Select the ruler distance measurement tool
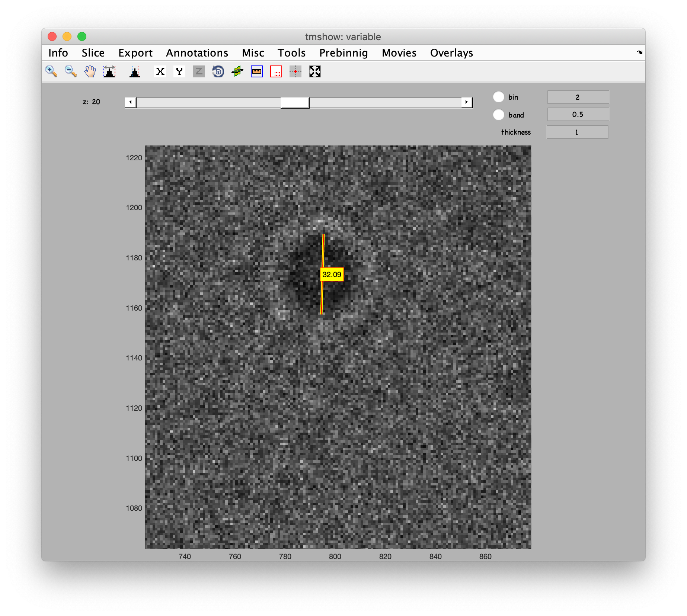This screenshot has width=687, height=616. point(257,71)
